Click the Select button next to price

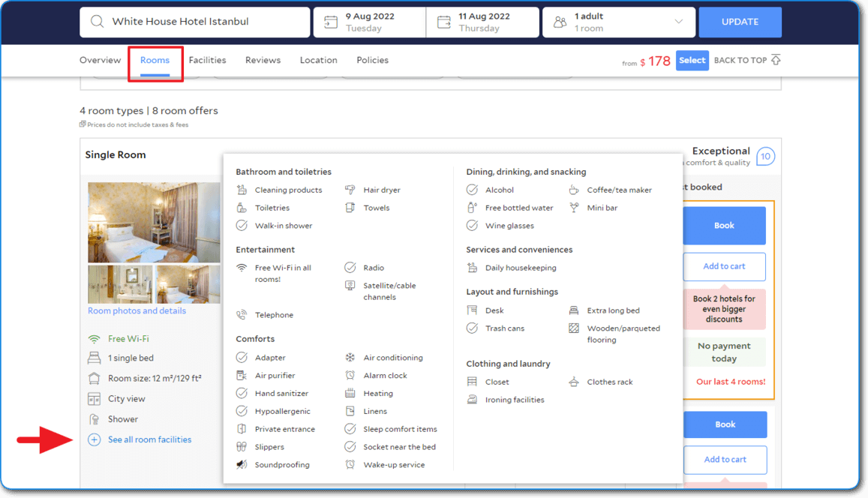click(x=692, y=60)
